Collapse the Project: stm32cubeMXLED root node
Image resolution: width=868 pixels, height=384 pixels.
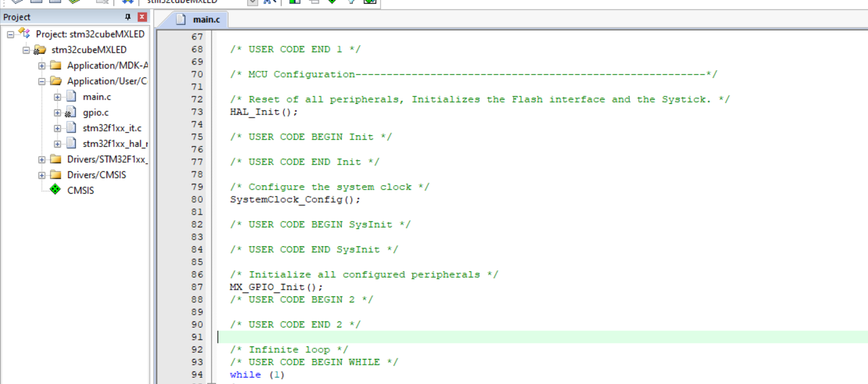pos(11,34)
